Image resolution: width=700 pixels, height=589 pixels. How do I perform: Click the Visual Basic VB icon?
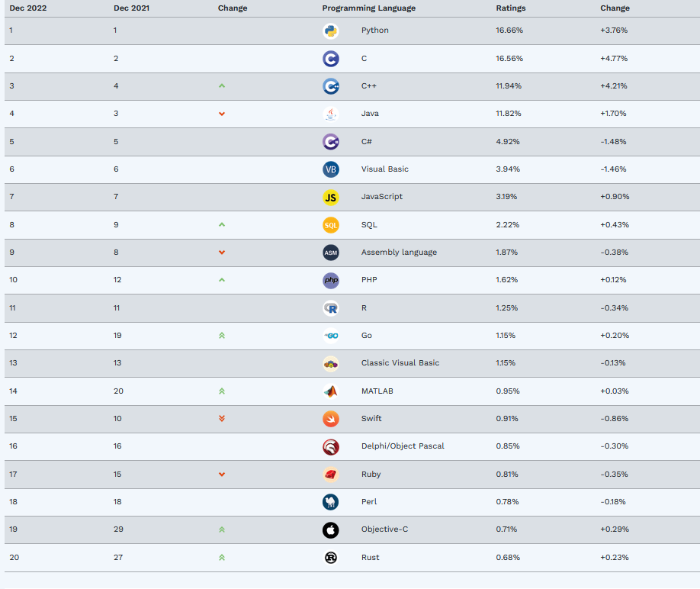tap(330, 169)
